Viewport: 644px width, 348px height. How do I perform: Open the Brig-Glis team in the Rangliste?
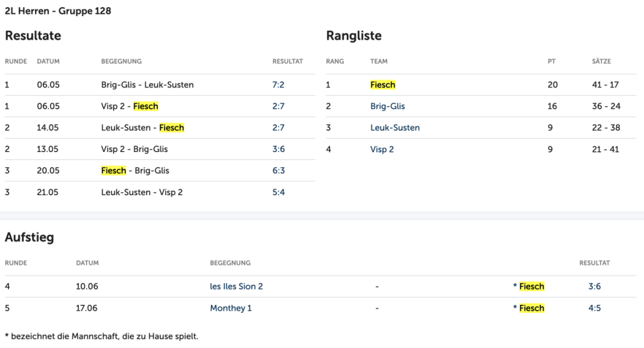point(387,106)
